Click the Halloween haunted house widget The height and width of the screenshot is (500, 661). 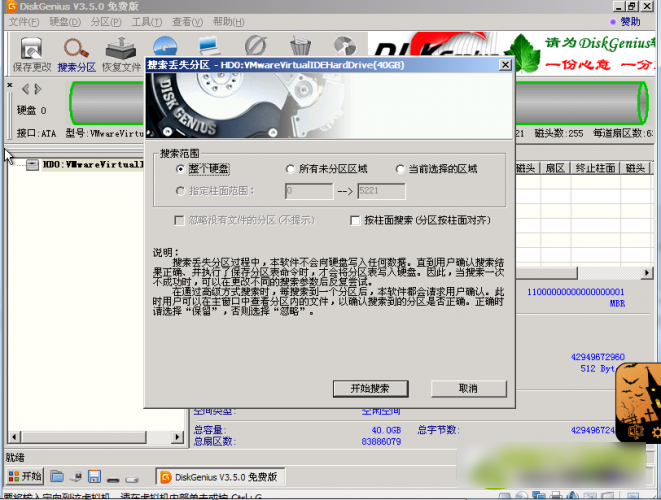point(638,402)
